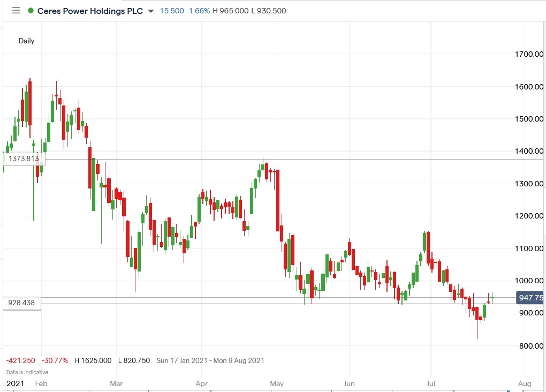Select the H 965.000 daily high value
The width and height of the screenshot is (546, 392).
pyautogui.click(x=231, y=11)
